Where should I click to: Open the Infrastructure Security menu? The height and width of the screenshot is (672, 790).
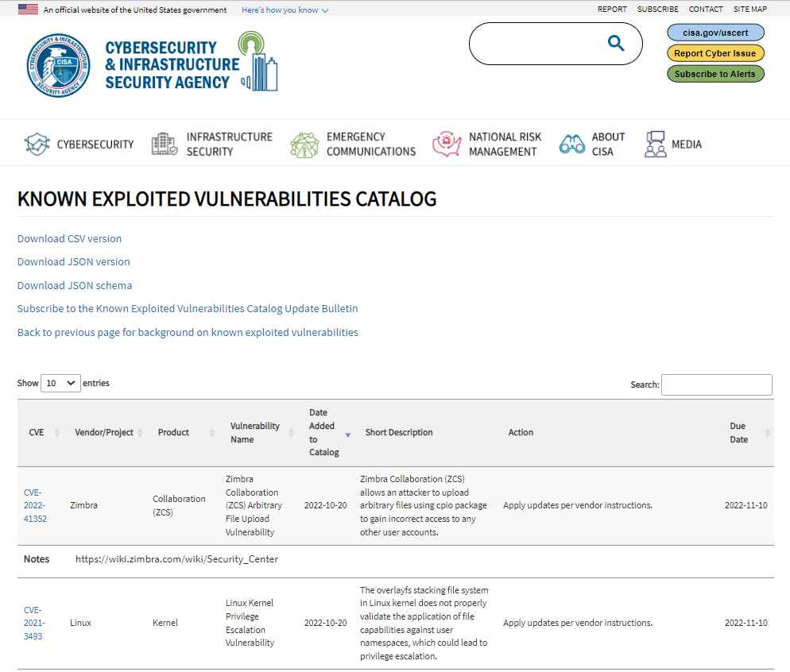229,144
